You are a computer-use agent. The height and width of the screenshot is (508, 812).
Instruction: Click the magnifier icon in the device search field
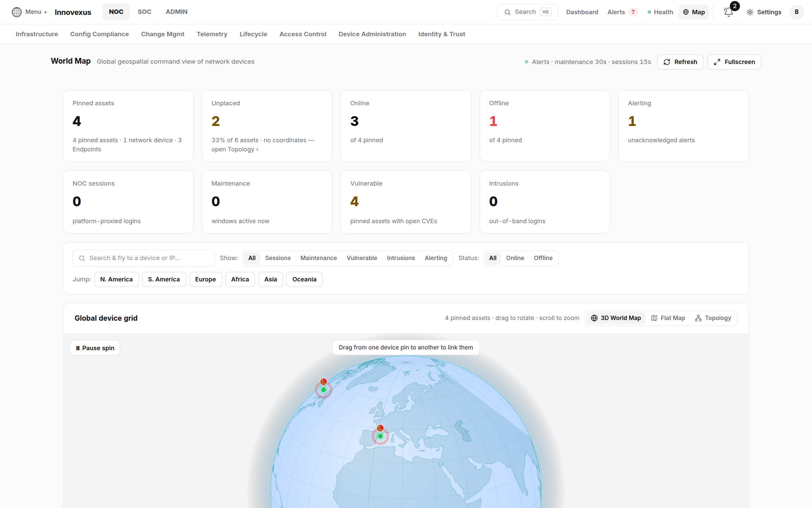82,258
